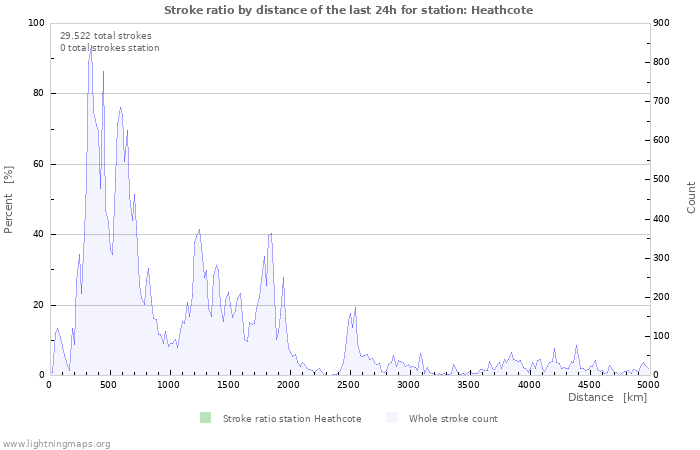Click the tallest peak of the stroke curve
The height and width of the screenshot is (450, 700).
point(91,46)
